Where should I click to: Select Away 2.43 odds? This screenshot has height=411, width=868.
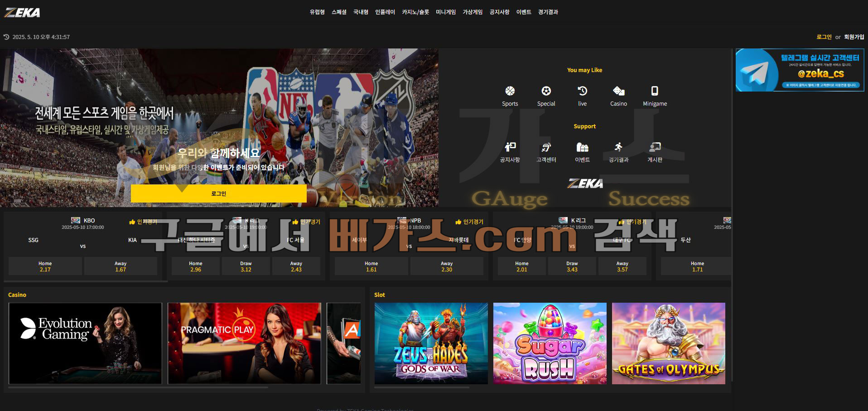coord(296,266)
